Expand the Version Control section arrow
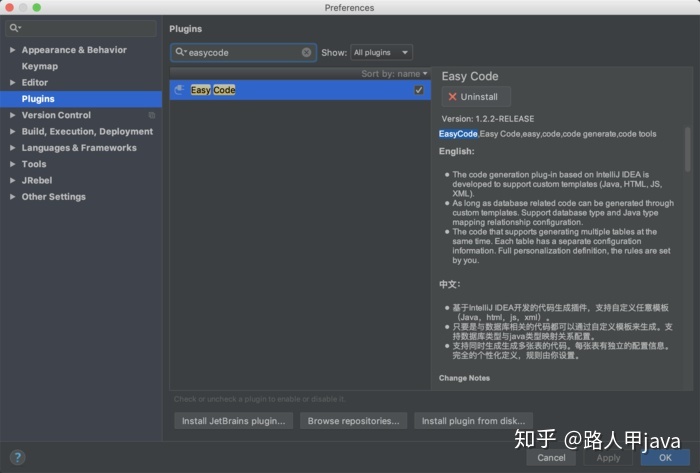 click(12, 115)
